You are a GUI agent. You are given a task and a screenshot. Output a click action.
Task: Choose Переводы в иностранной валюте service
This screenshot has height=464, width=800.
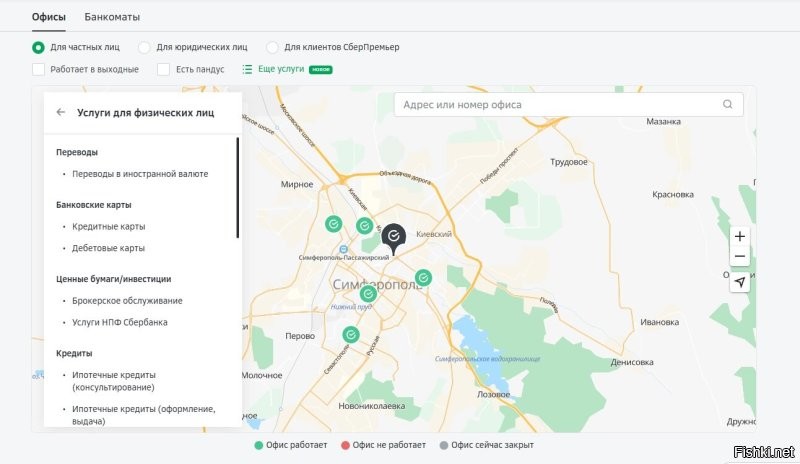(x=140, y=174)
